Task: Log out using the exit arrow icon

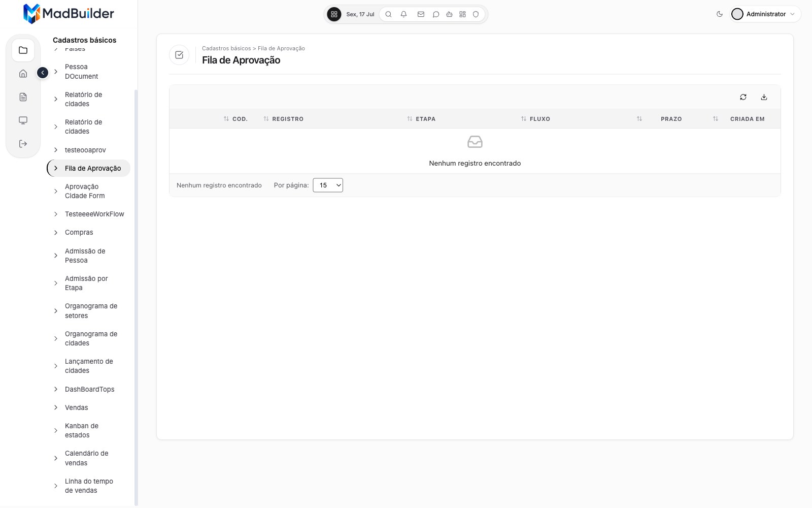Action: 23,144
